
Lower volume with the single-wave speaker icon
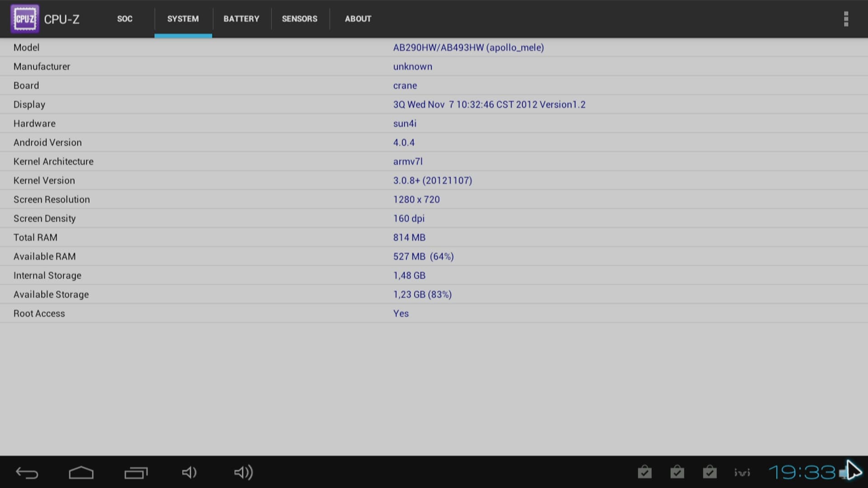(189, 473)
